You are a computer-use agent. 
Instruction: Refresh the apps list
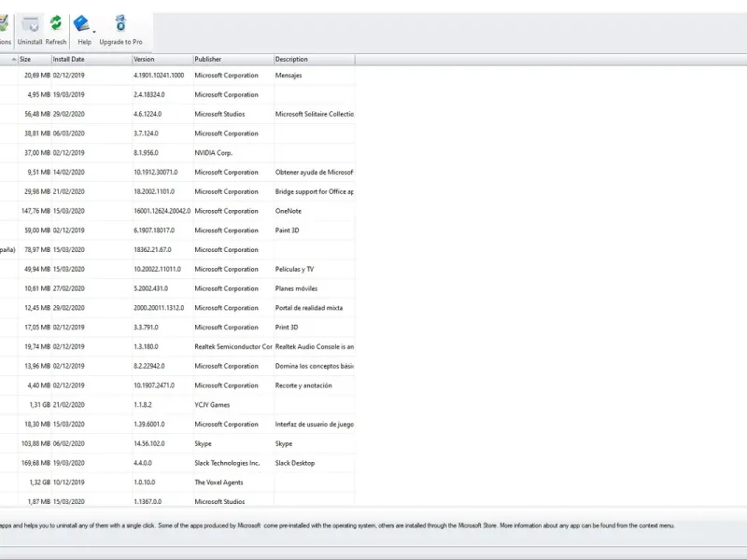pos(56,31)
